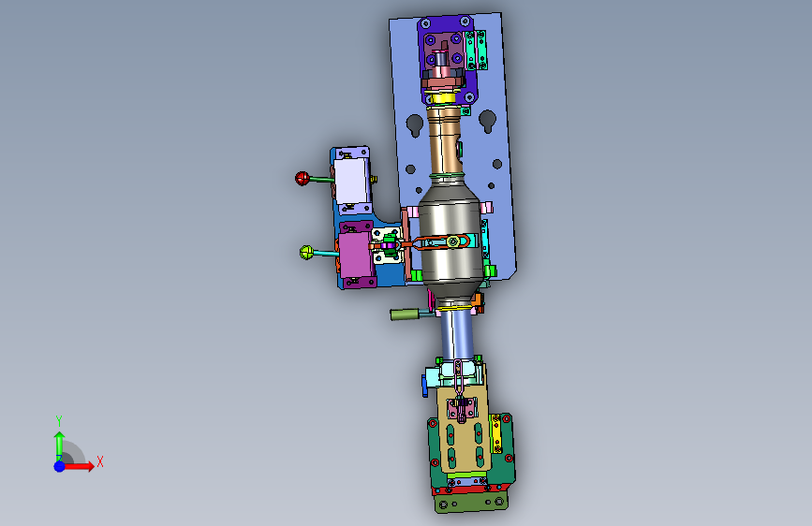The height and width of the screenshot is (526, 812).
Task: Select the olive cylindrical handle near the lower pipe joint
Action: click(405, 314)
